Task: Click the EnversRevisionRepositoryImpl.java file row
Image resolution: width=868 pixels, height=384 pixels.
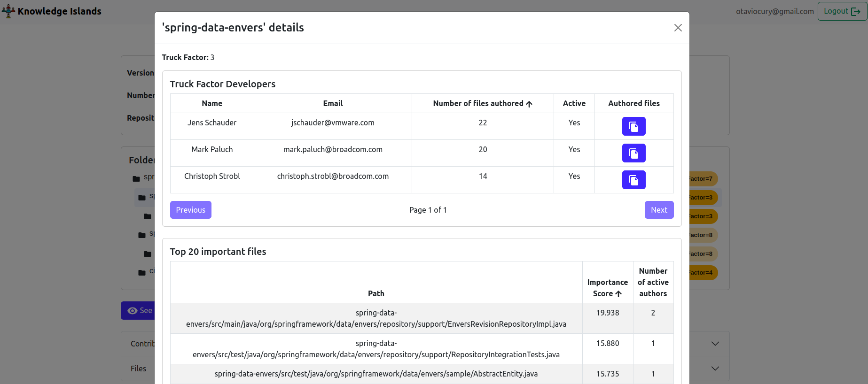Action: click(x=376, y=318)
